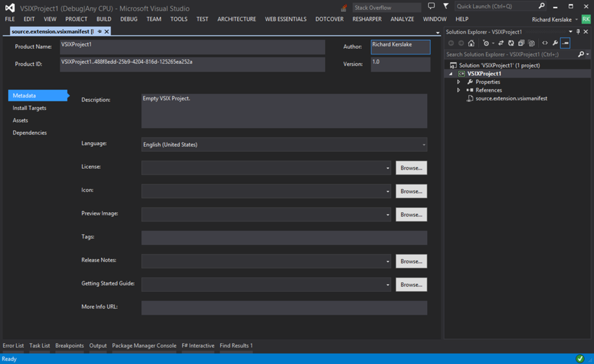Refresh Solution Explorer
This screenshot has height=364, width=594.
pyautogui.click(x=511, y=43)
